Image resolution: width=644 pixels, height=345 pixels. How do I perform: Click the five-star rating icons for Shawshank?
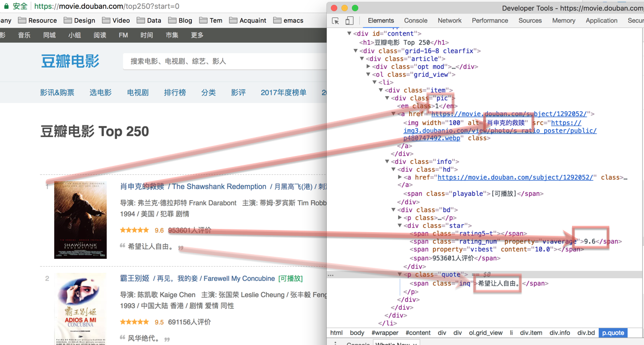click(134, 230)
